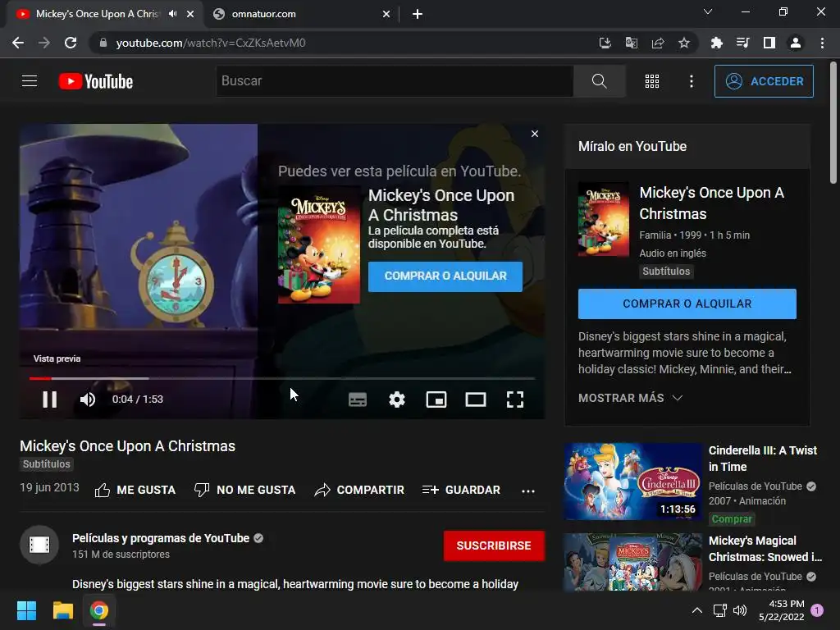Open Mickey's Magical Christmas title link
This screenshot has height=630, width=840.
(765, 549)
